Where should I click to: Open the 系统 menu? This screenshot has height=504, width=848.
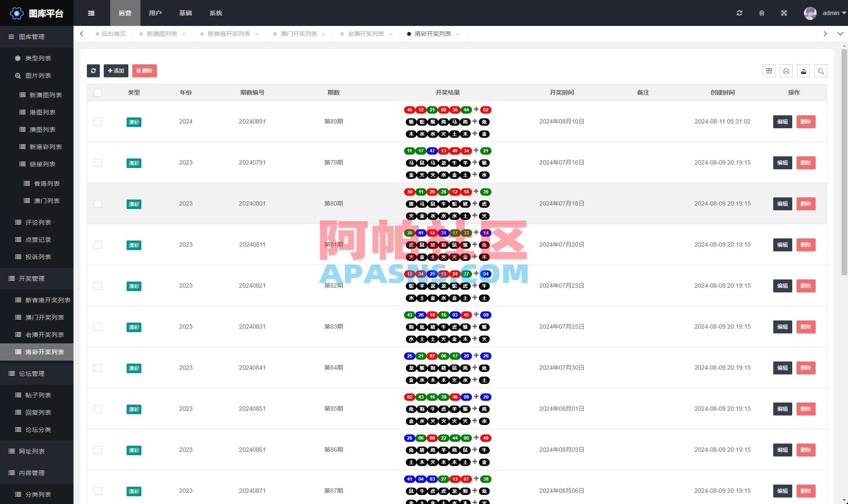tap(216, 13)
